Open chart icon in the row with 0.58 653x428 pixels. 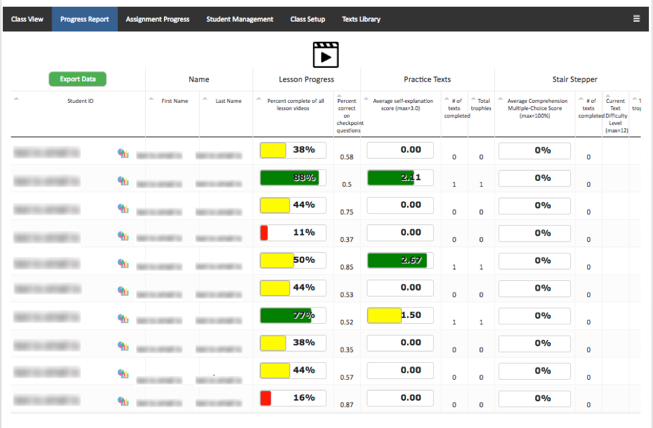123,153
